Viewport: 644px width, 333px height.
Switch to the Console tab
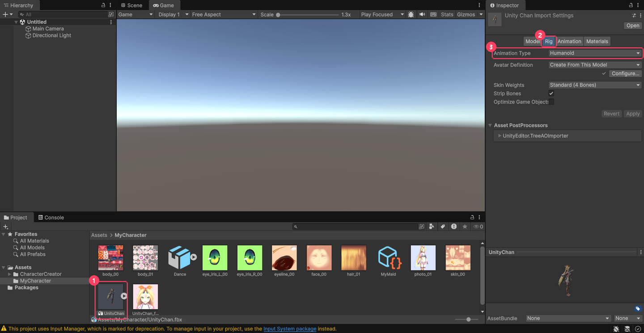pyautogui.click(x=51, y=218)
